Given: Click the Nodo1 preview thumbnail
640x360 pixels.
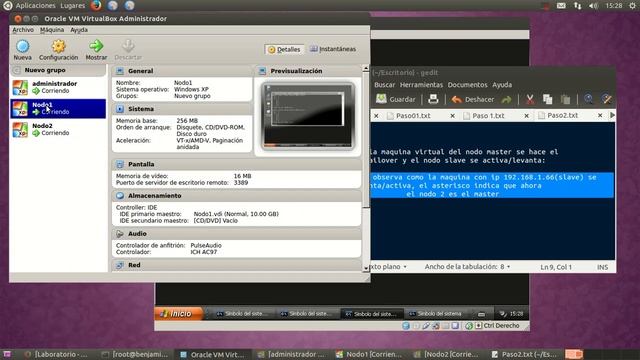Looking at the screenshot, I should click(308, 116).
